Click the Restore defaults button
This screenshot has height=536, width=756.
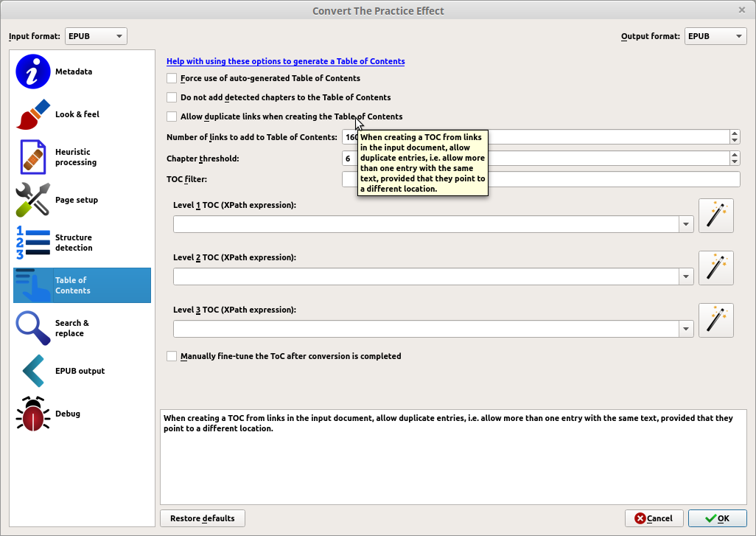click(203, 518)
